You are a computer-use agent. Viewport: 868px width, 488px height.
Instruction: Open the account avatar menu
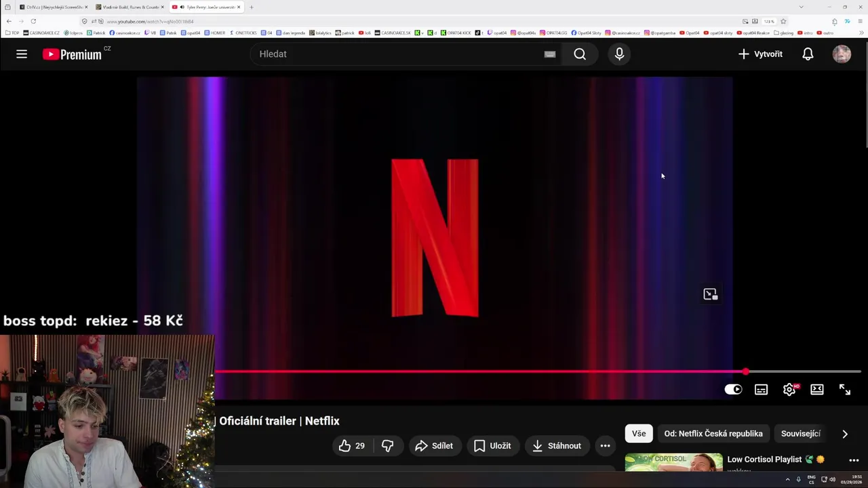coord(842,54)
